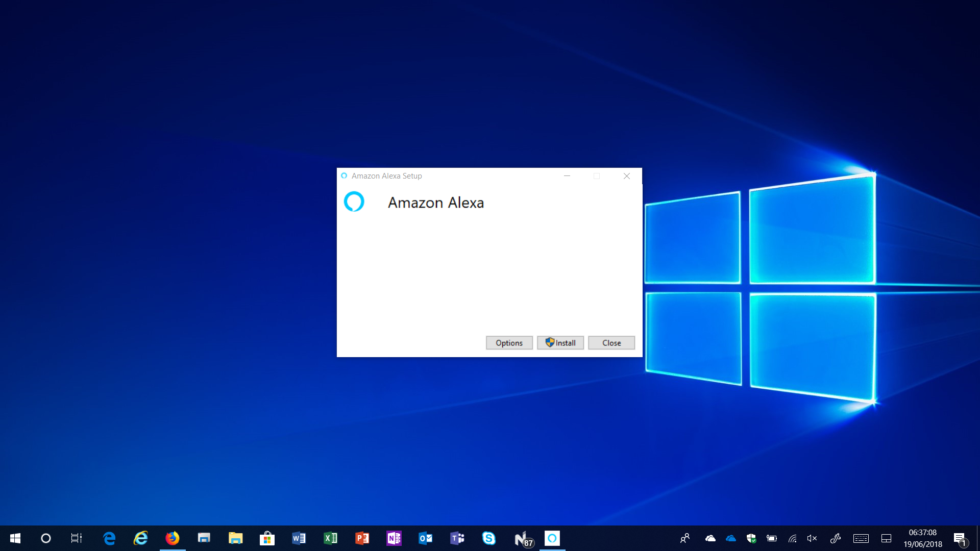The width and height of the screenshot is (980, 551).
Task: Check battery status in system tray
Action: coord(772,538)
